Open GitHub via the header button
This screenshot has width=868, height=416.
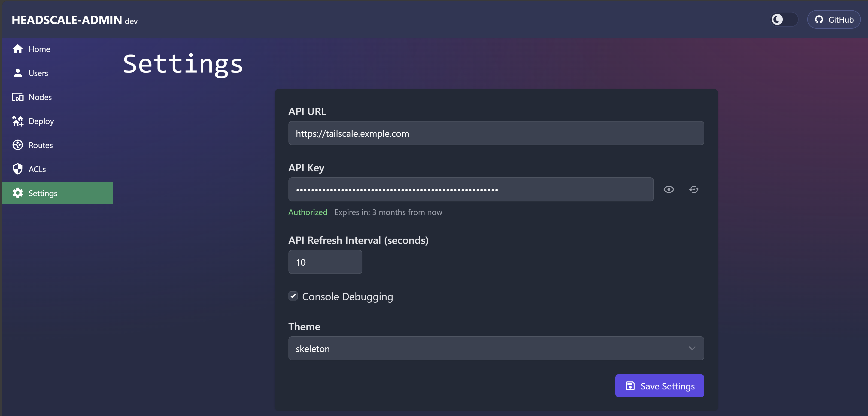coord(834,19)
